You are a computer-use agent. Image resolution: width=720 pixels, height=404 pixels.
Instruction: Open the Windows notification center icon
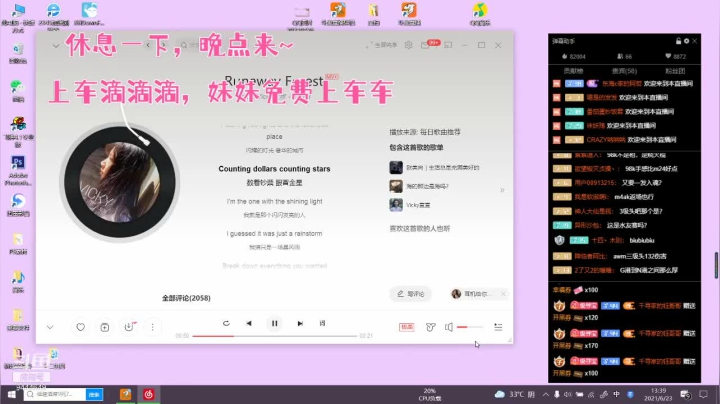pyautogui.click(x=703, y=394)
